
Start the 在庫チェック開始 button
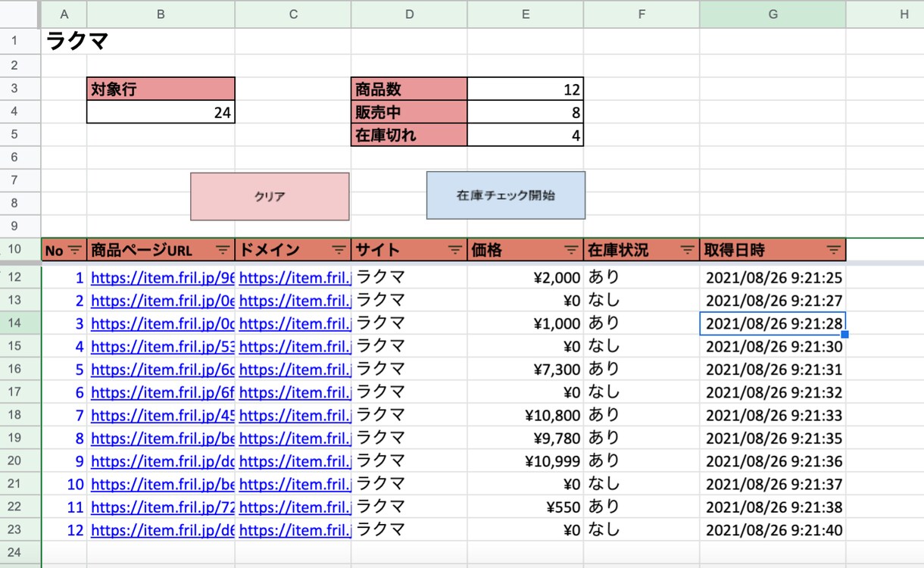(x=506, y=195)
